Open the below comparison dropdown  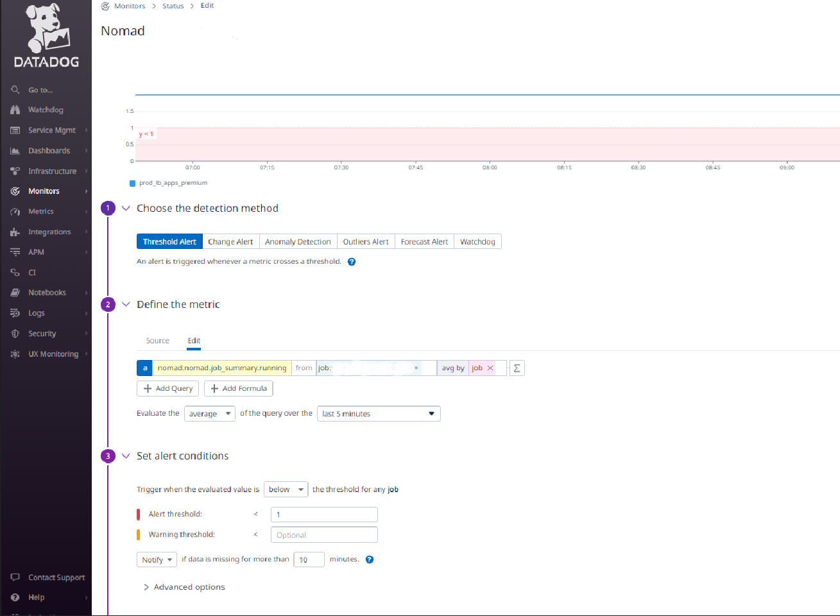[286, 490]
